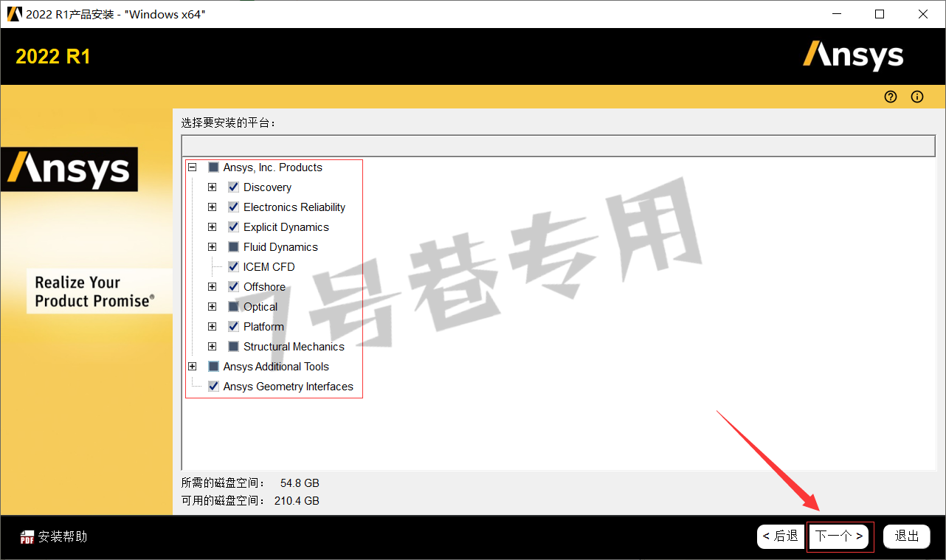This screenshot has height=560, width=946.
Task: Proceed with the 下一个 button
Action: point(840,536)
